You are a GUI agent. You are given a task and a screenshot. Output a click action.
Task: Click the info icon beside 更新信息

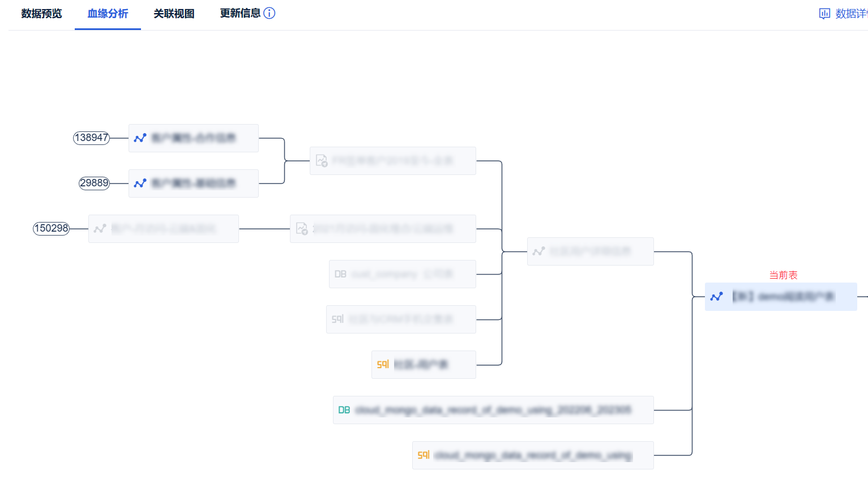click(x=270, y=13)
